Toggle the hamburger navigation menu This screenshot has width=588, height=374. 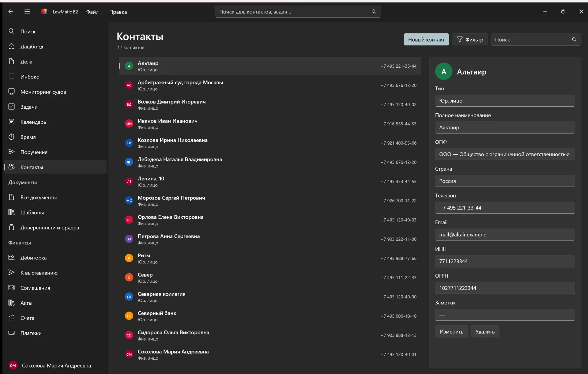(27, 12)
